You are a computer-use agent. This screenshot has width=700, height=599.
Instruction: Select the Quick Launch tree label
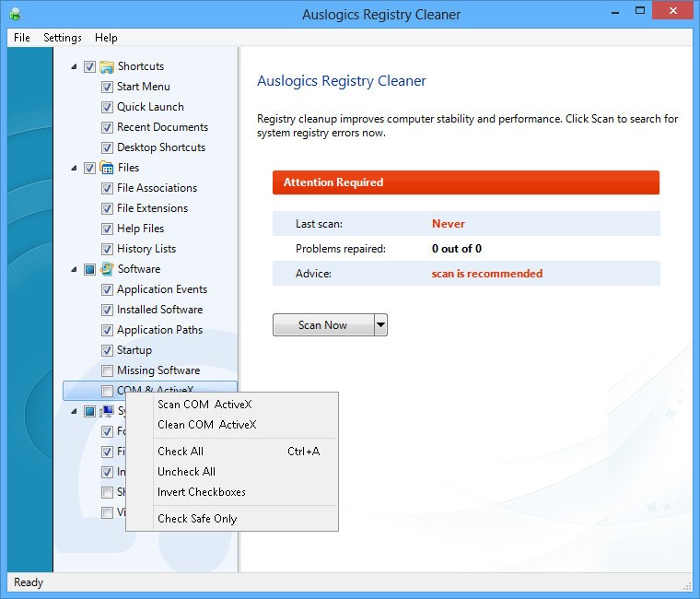150,107
